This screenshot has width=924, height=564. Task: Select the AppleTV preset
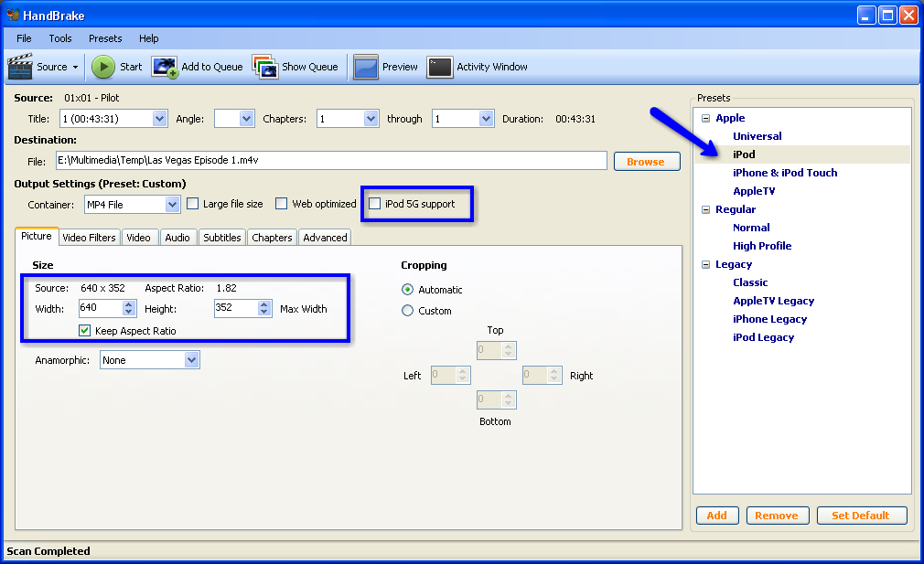(754, 191)
